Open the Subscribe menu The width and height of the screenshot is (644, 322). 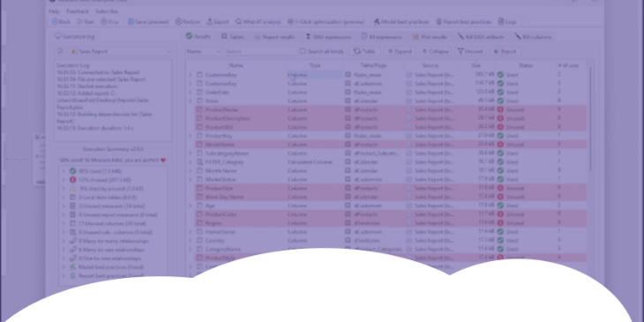[x=107, y=11]
